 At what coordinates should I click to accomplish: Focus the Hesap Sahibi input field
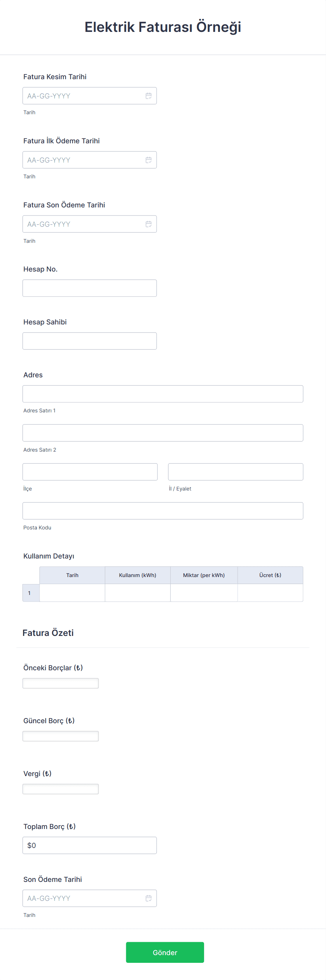(x=89, y=341)
